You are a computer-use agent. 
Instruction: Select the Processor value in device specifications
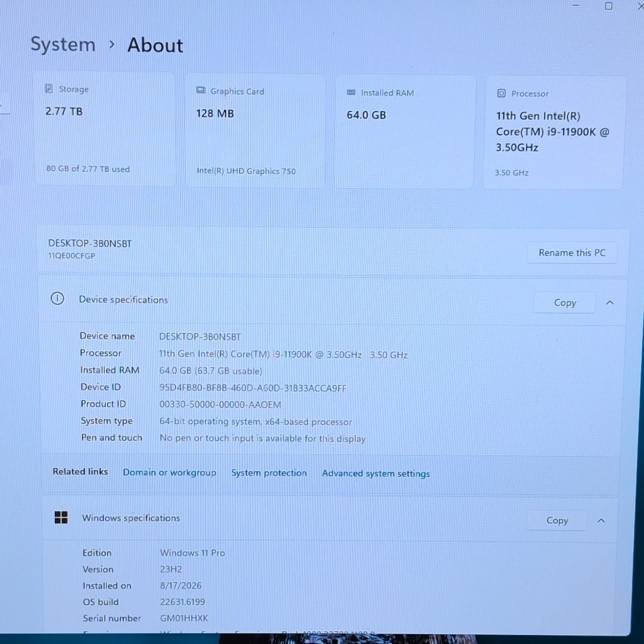[x=283, y=355]
